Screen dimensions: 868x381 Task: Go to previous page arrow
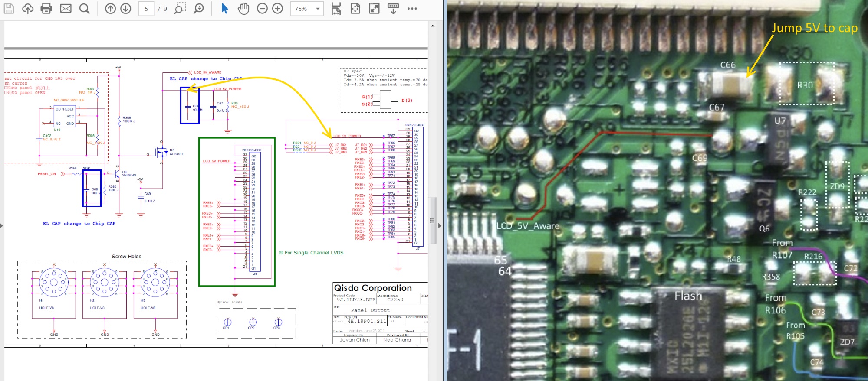pyautogui.click(x=111, y=9)
